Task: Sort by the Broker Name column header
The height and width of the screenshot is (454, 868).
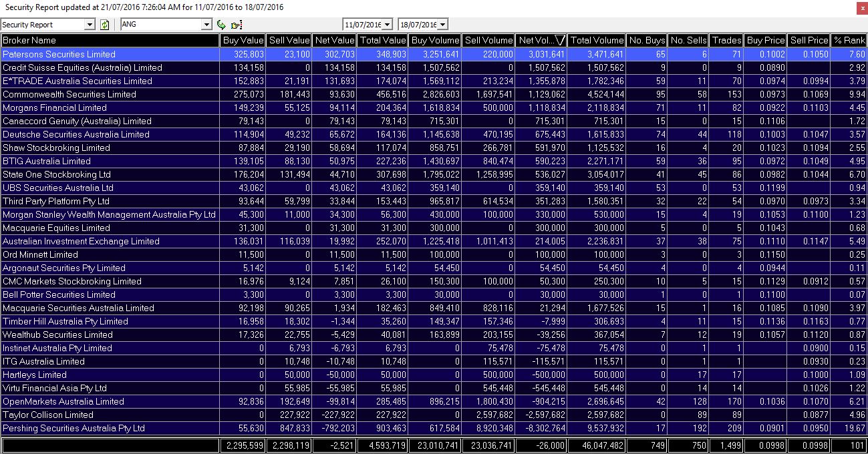Action: point(110,41)
